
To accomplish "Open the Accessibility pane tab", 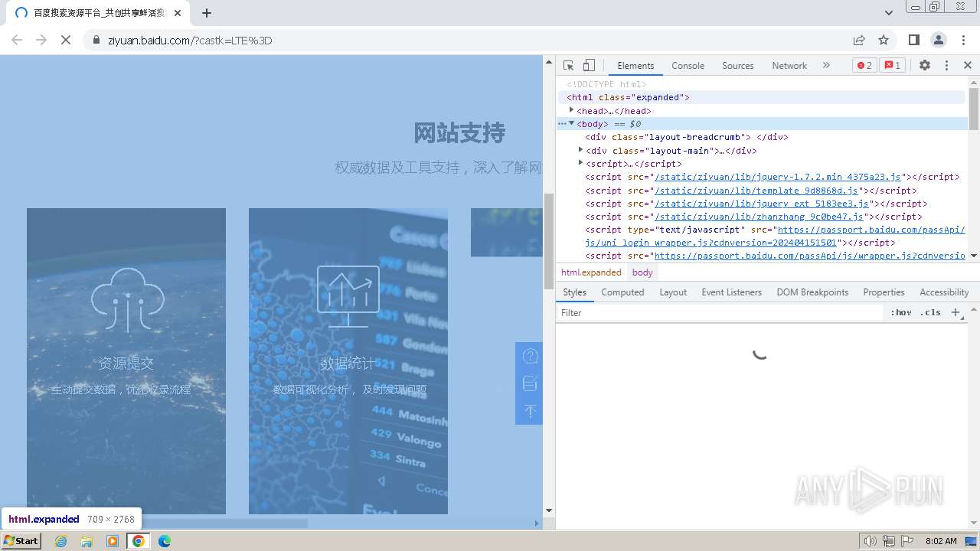I will click(x=944, y=292).
